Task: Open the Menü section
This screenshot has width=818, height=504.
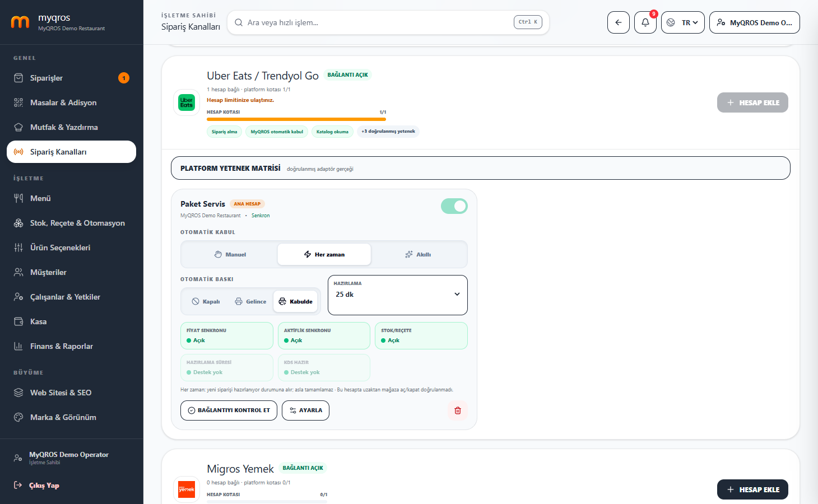Action: [71, 198]
